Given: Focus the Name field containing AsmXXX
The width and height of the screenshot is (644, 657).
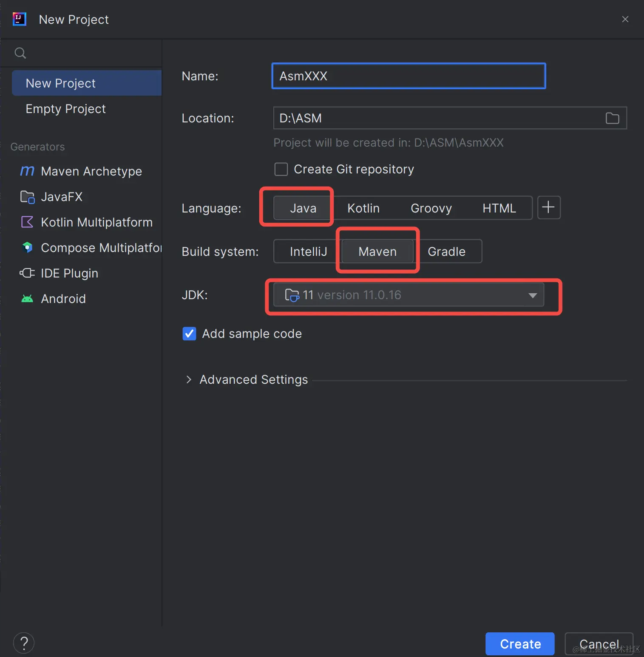Looking at the screenshot, I should [409, 76].
